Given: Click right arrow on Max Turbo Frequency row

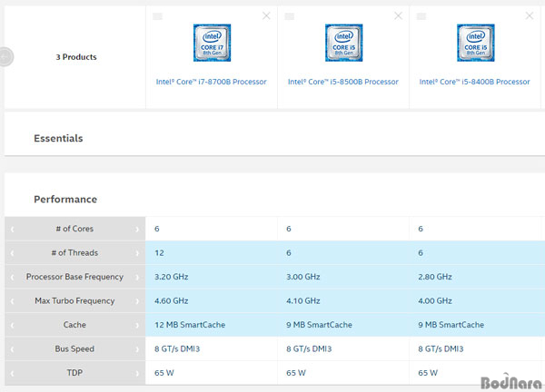Looking at the screenshot, I should point(137,301).
